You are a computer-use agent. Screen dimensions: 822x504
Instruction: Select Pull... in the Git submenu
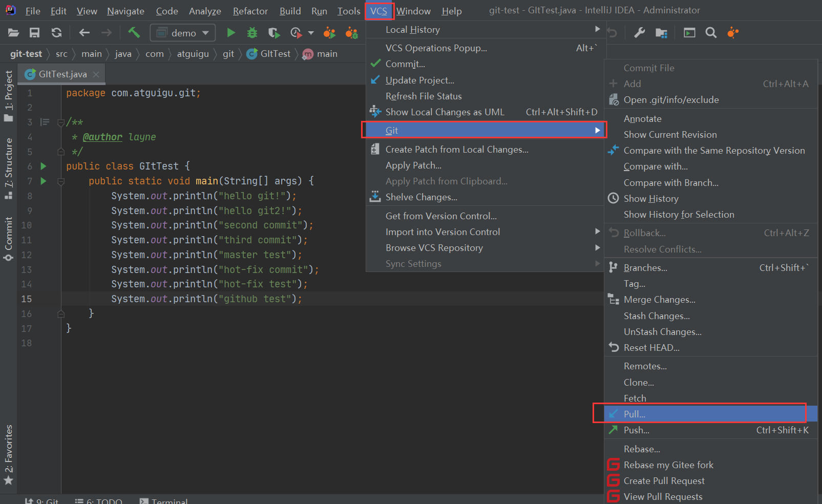pos(711,414)
